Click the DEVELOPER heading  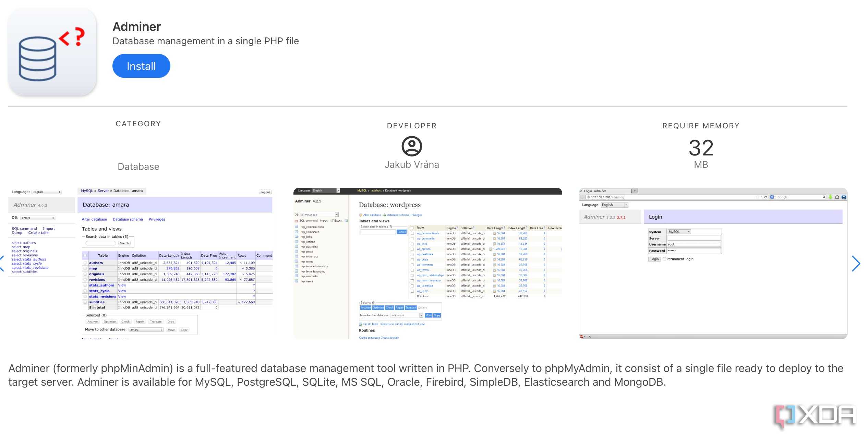pyautogui.click(x=412, y=126)
